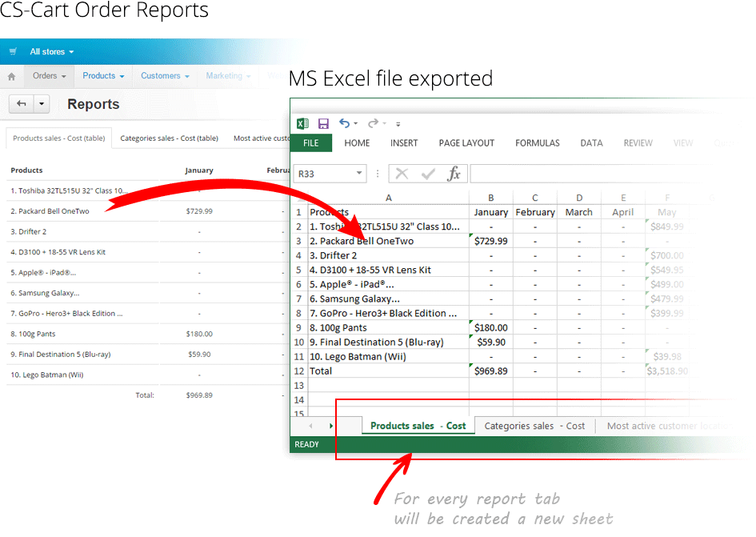This screenshot has width=756, height=537.
Task: Click the CS-Cart home icon
Action: click(11, 77)
